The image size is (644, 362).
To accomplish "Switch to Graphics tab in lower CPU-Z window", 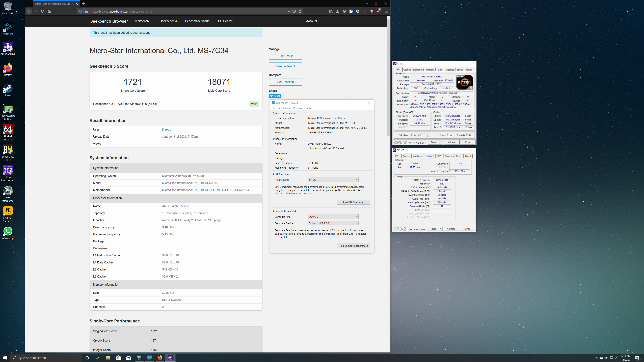I will [x=449, y=156].
